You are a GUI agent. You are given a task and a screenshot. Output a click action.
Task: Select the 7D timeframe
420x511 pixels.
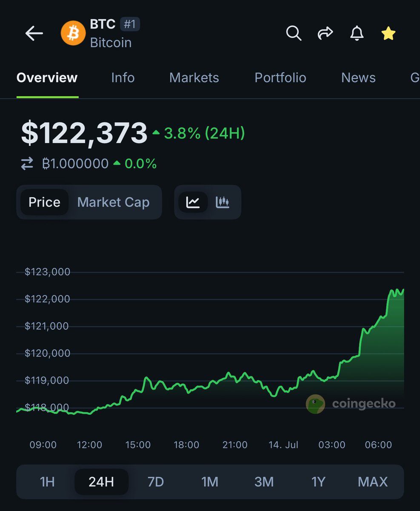tap(156, 482)
